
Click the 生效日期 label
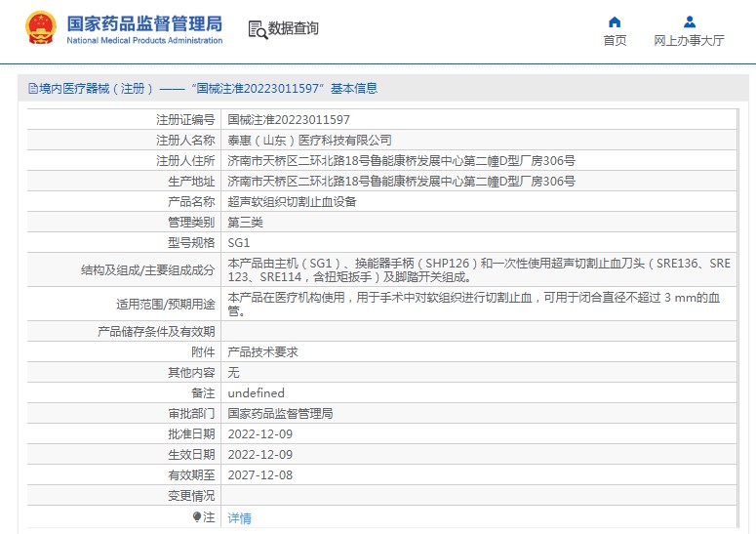click(191, 455)
